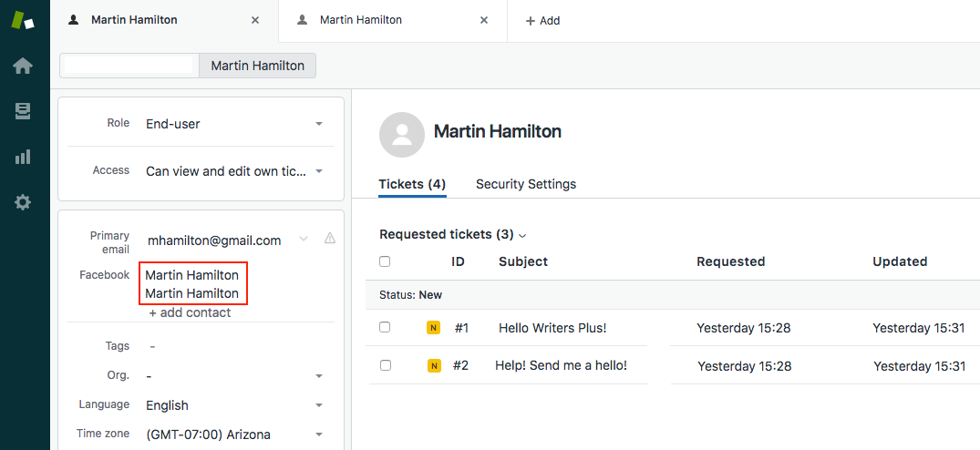
Task: Click the warning icon beside primary email
Action: coord(330,239)
